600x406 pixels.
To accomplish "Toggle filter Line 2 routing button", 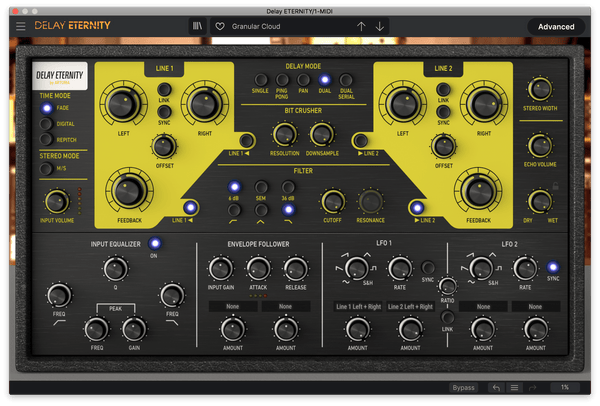I will pos(417,207).
